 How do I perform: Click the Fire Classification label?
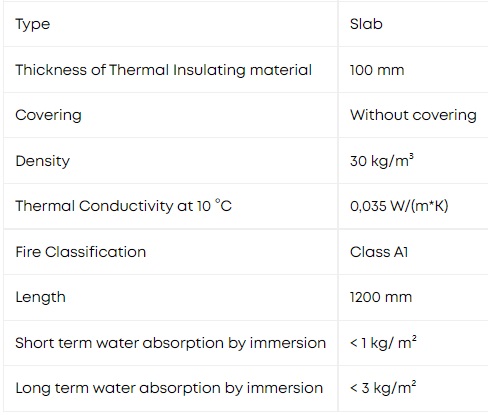coord(81,252)
